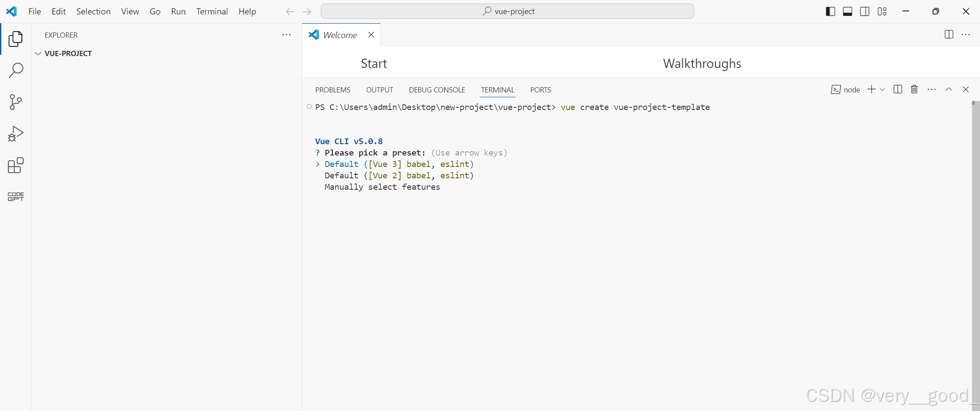Open the CodeGPT sidebar icon
This screenshot has width=980, height=411.
tap(16, 196)
